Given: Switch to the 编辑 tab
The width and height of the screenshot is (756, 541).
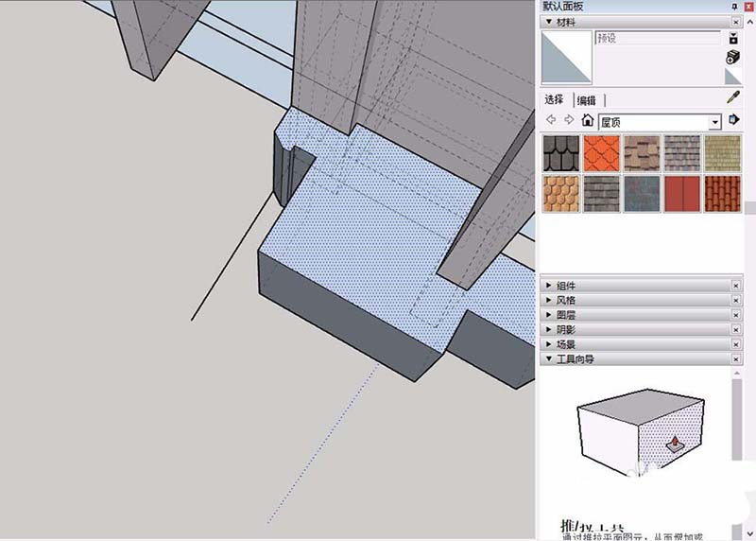Looking at the screenshot, I should click(586, 100).
